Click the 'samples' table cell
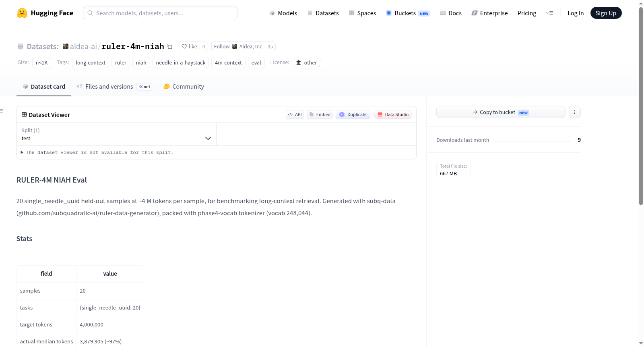 (x=47, y=291)
